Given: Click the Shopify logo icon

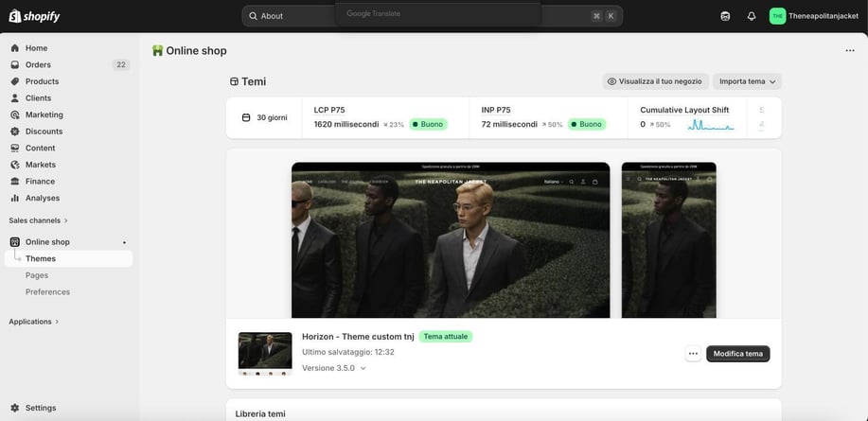Looking at the screenshot, I should click(15, 16).
